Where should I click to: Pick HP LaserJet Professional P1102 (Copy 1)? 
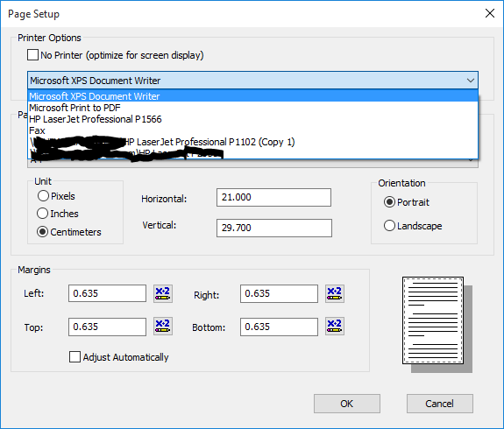(253, 142)
